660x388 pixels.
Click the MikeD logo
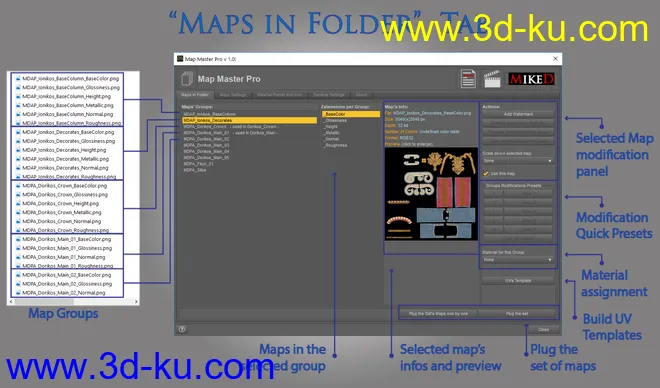[x=531, y=79]
